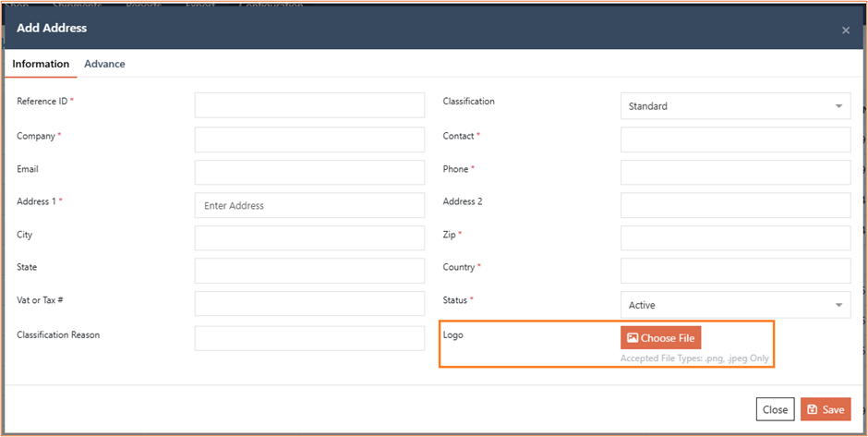
Task: Focus the Phone input field
Action: point(735,172)
